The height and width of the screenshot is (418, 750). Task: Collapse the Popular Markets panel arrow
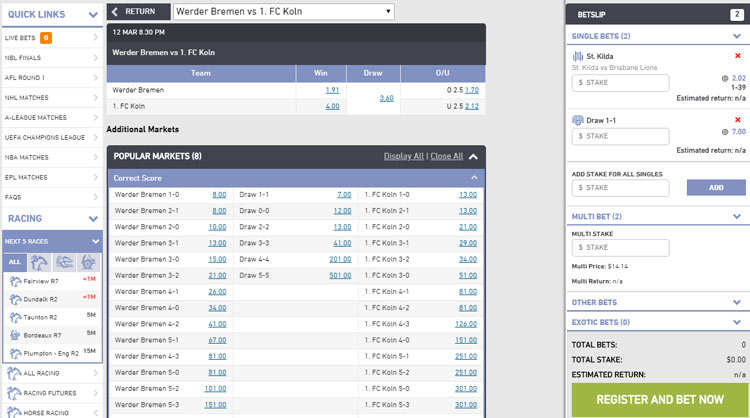(473, 156)
